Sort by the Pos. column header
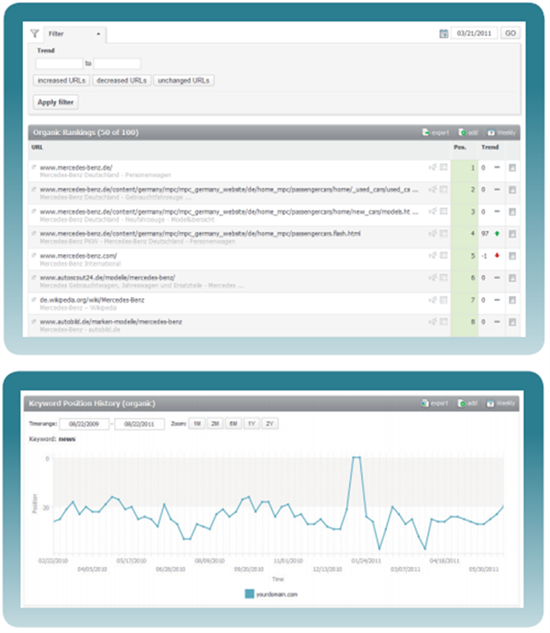Viewport: 550px width, 633px height. click(x=460, y=147)
